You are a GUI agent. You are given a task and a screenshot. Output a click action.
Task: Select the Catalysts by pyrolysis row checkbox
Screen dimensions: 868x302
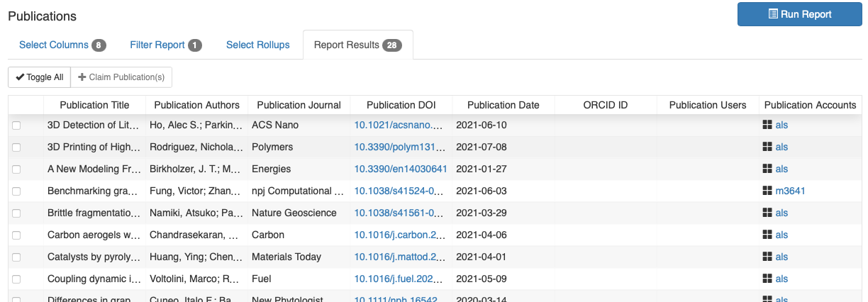[x=16, y=257]
